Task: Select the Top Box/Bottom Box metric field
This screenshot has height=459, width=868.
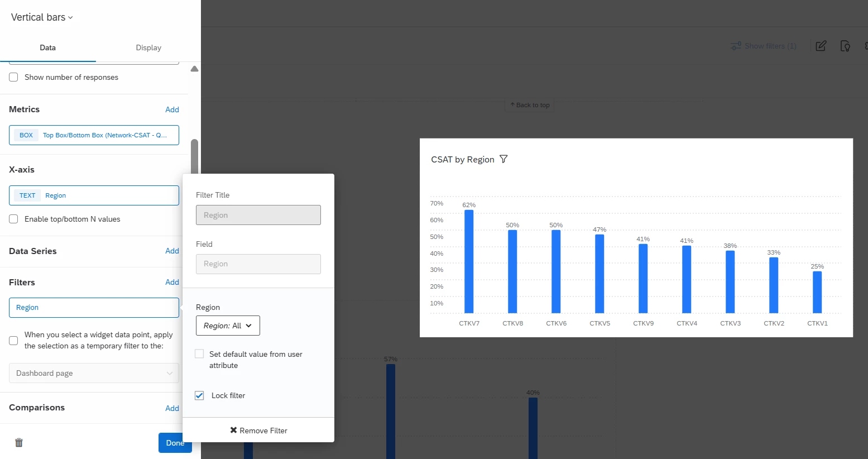Action: (x=94, y=135)
